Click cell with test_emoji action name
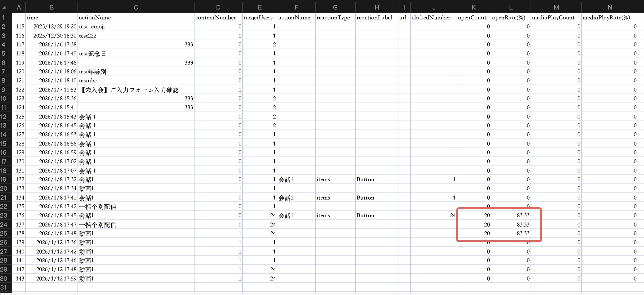 coord(92,26)
